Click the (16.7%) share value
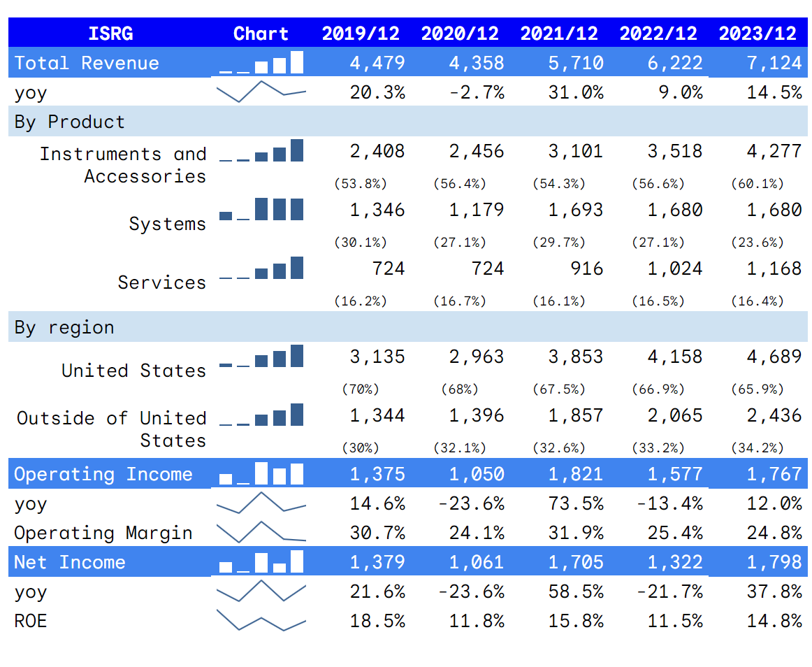 pyautogui.click(x=460, y=301)
